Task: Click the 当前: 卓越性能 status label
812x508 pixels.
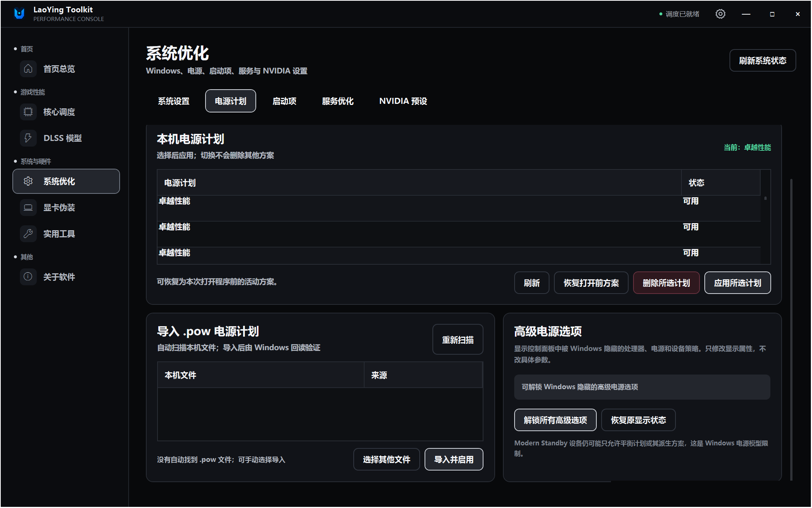Action: point(747,147)
